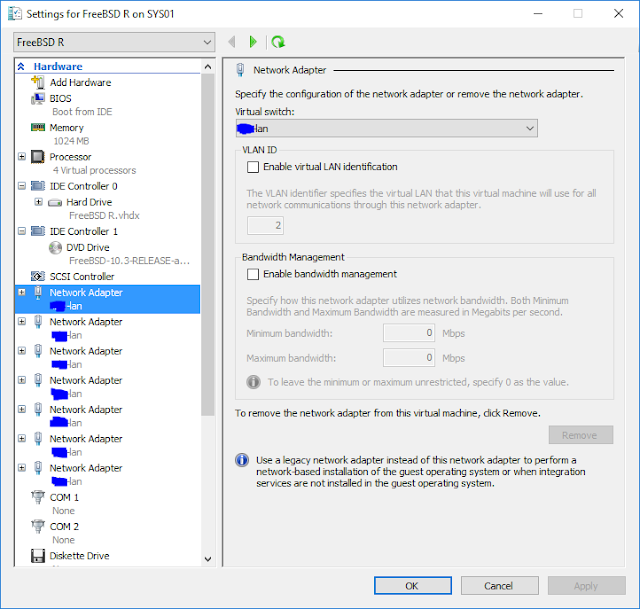This screenshot has width=640, height=609.
Task: Expand the Hard Drive tree node
Action: (39, 202)
